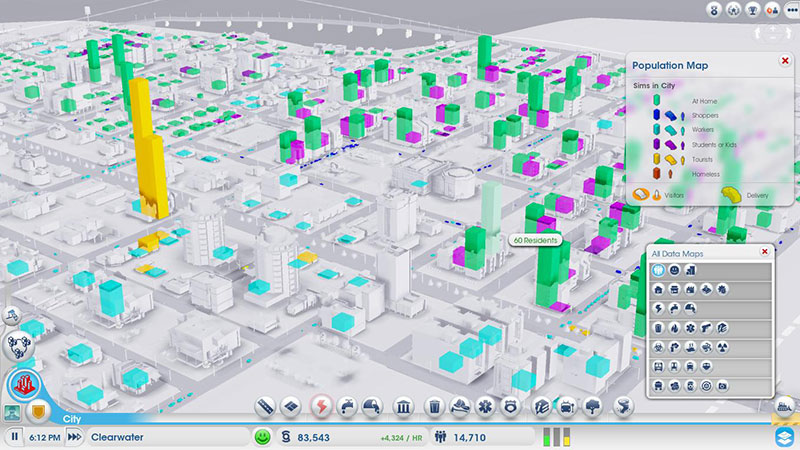Click the purple Students or Kids swatch
Screen dimensions: 800x450
[x=657, y=144]
